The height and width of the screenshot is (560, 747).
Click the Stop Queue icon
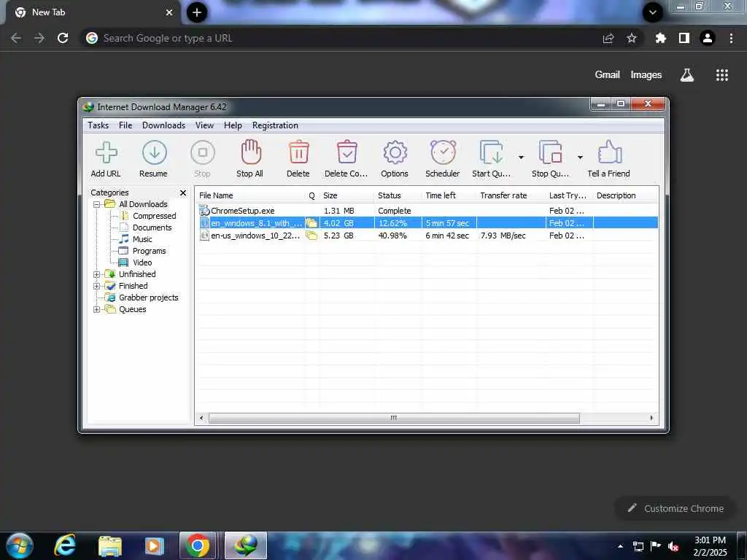(550, 159)
